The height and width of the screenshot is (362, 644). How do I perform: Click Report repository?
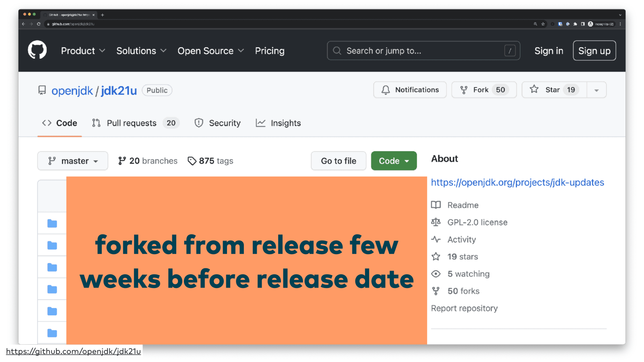click(x=464, y=308)
